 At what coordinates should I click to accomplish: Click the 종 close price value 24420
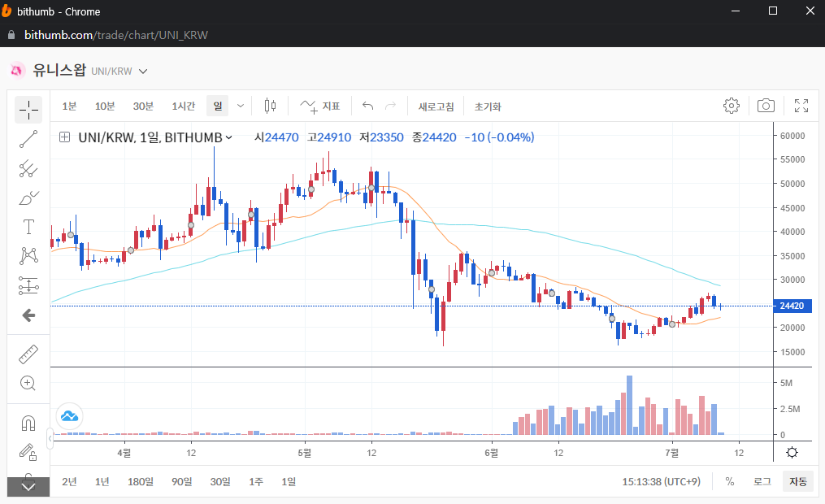[x=440, y=137]
